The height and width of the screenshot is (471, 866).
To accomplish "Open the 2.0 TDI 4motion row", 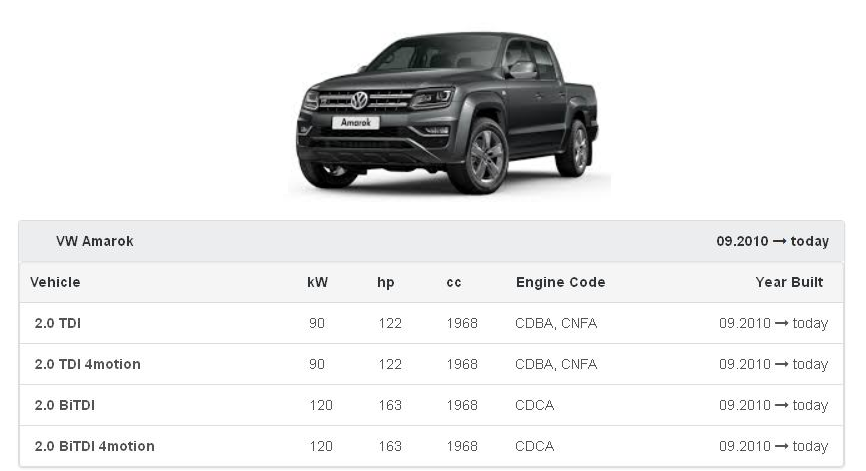I will [431, 364].
